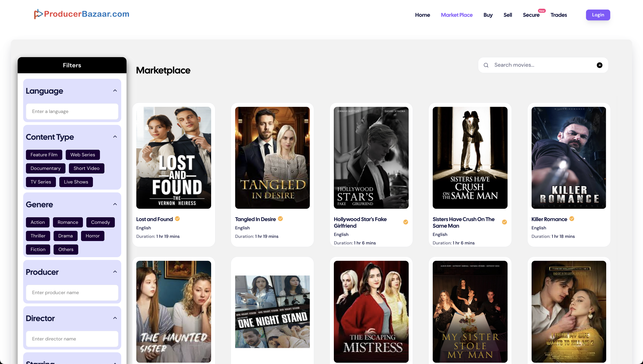Enable the Thriller genre filter
Viewport: 643px width, 364px height.
(x=38, y=236)
